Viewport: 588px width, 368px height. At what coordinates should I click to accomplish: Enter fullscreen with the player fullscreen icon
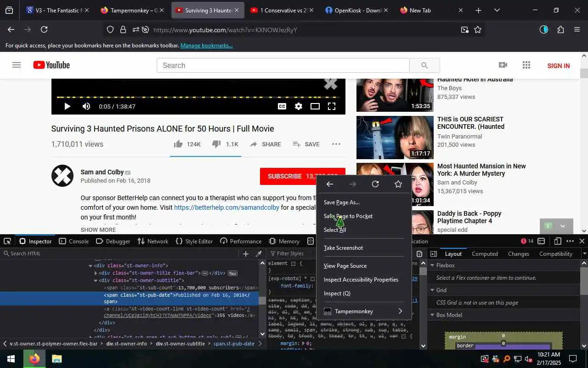332,106
